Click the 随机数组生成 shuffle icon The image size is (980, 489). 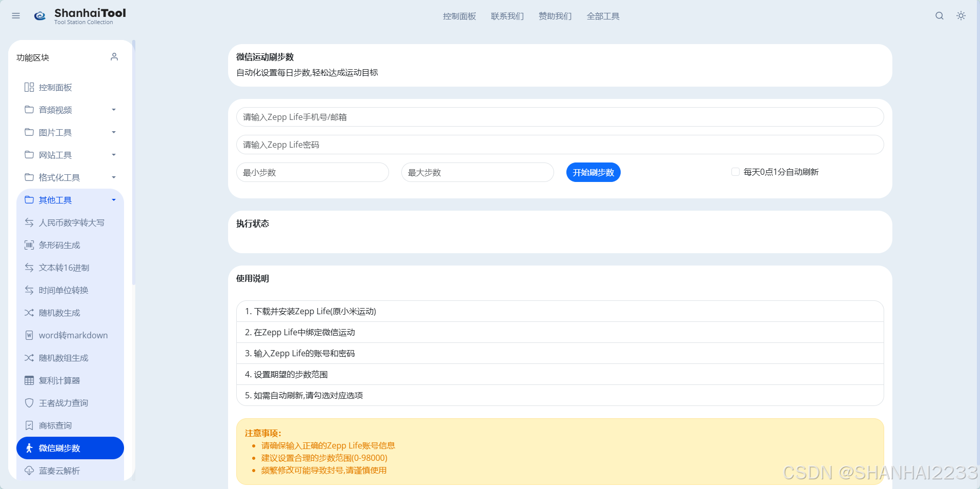[29, 358]
